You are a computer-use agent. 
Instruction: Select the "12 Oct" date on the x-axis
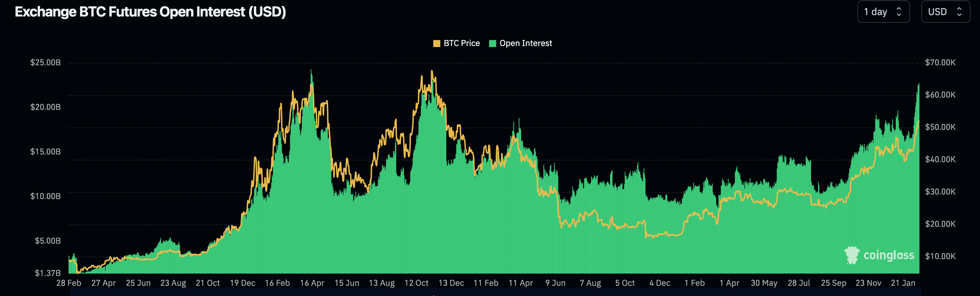[416, 283]
